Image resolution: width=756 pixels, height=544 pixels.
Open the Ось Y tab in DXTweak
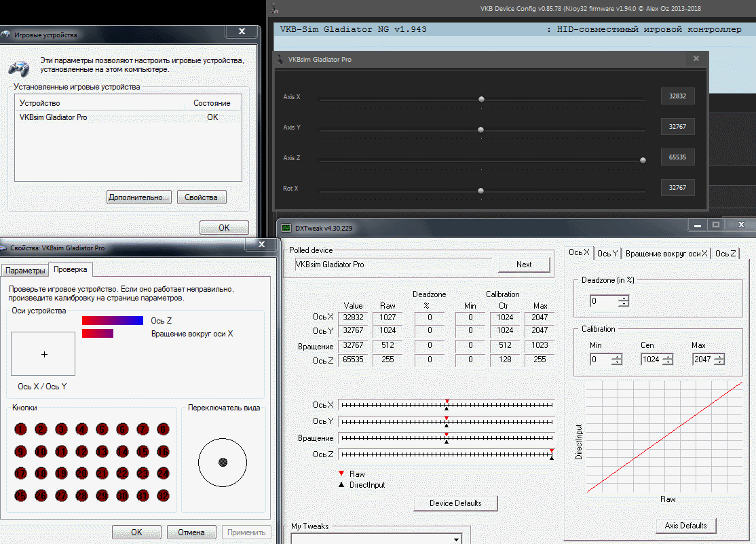click(607, 253)
